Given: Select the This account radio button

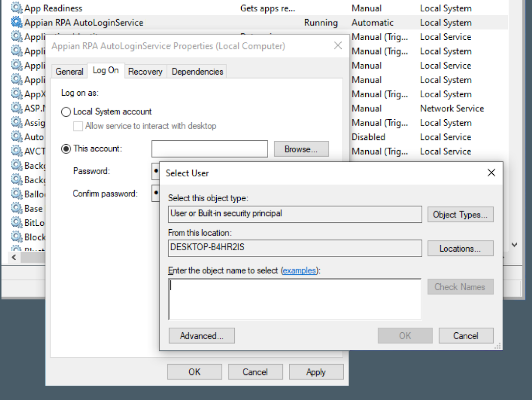Looking at the screenshot, I should pyautogui.click(x=66, y=149).
